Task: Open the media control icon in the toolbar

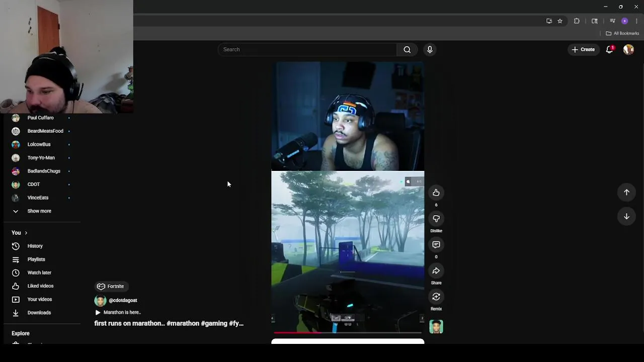Action: (612, 21)
